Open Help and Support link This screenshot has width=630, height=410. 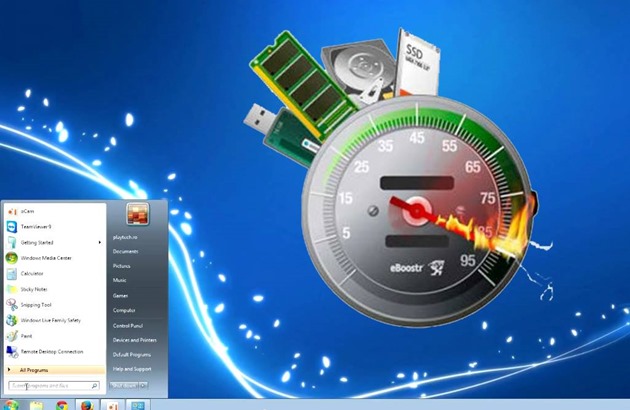130,369
